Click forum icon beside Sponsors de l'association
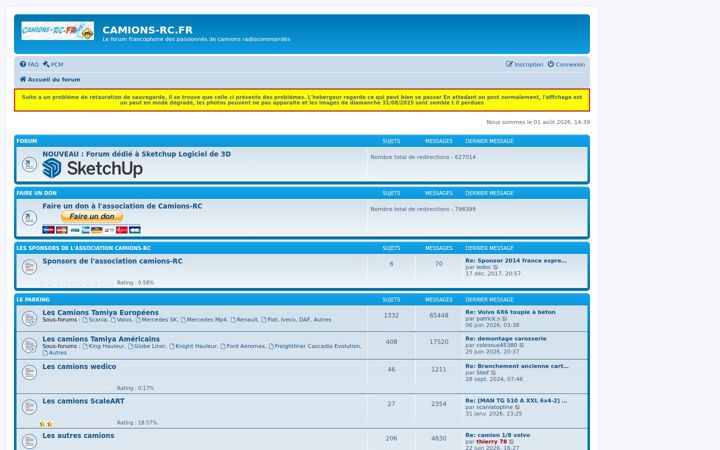 point(29,267)
